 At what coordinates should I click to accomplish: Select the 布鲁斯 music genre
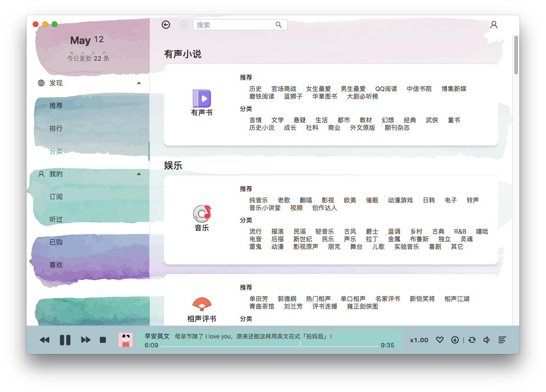pyautogui.click(x=419, y=239)
